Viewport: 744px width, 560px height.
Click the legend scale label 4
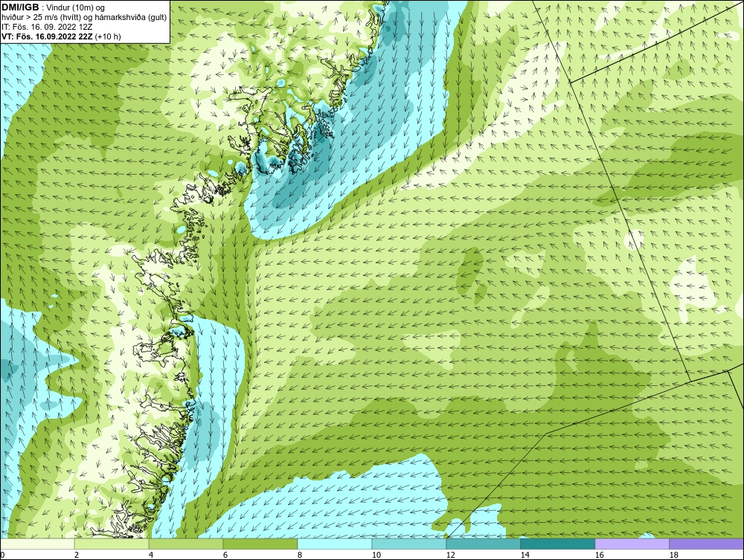tap(151, 555)
